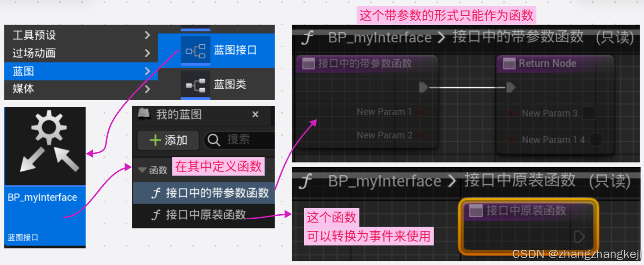This screenshot has height=265, width=644.
Task: Click node icon on 接口中原装函数 node
Action: [476, 211]
